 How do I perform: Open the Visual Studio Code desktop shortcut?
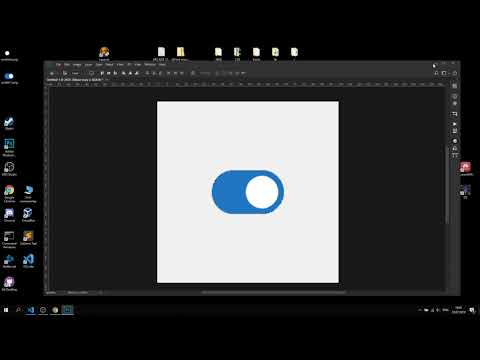28,261
